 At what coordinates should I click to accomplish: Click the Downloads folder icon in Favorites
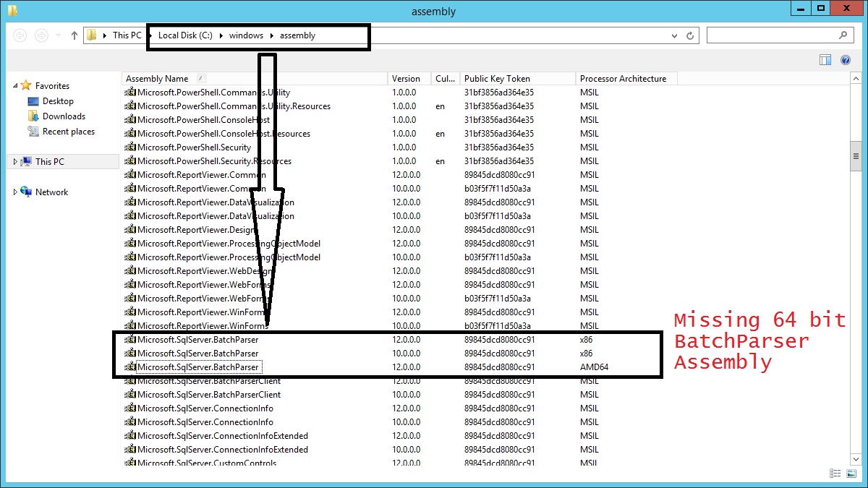(33, 116)
